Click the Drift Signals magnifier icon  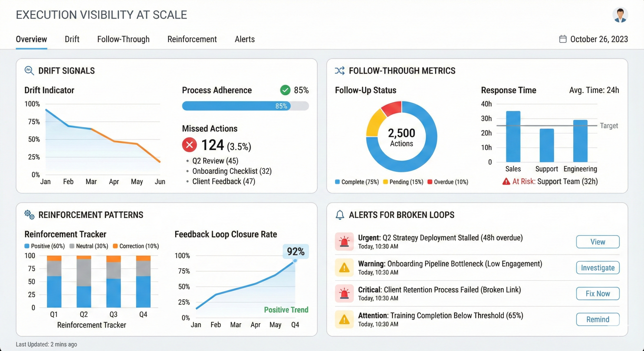(29, 71)
